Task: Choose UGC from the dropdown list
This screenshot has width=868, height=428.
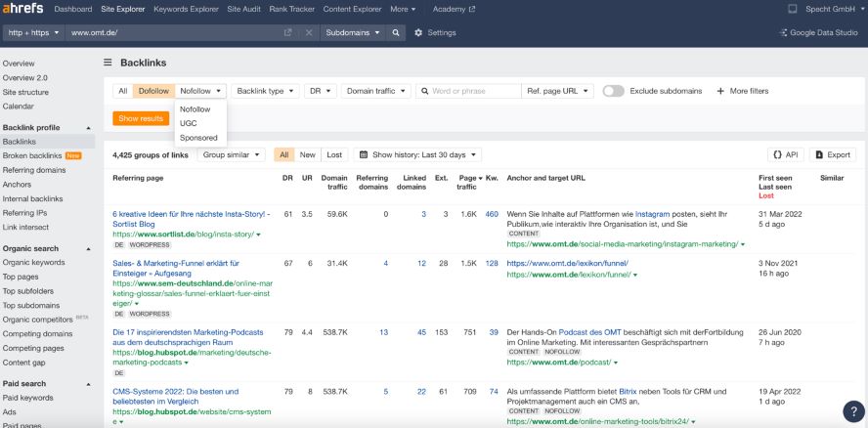Action: coord(189,123)
